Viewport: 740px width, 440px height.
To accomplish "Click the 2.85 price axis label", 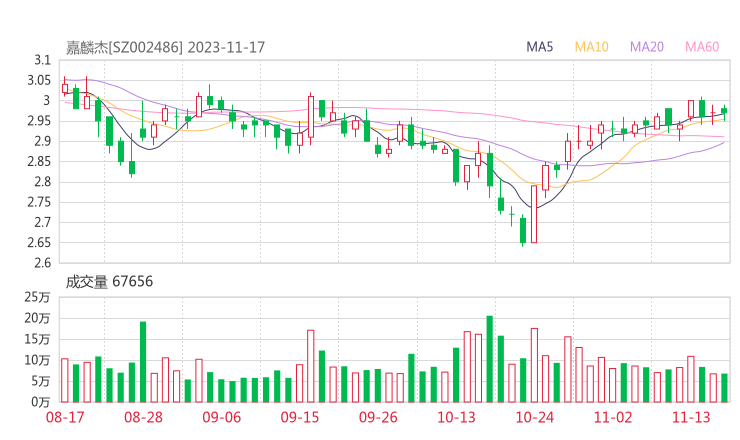I will click(39, 161).
